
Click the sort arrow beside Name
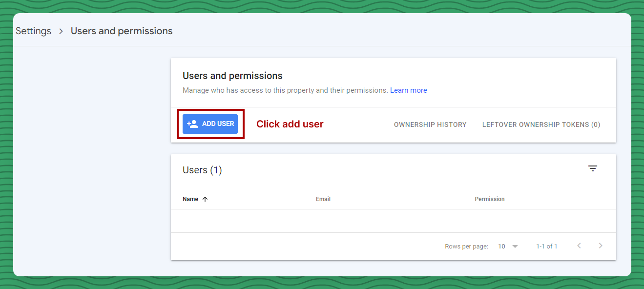[x=205, y=199]
